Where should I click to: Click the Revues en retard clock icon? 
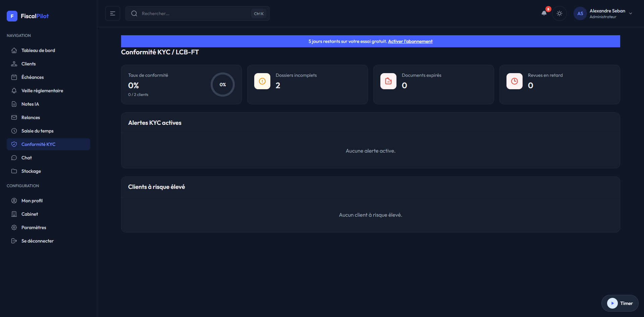tap(515, 81)
